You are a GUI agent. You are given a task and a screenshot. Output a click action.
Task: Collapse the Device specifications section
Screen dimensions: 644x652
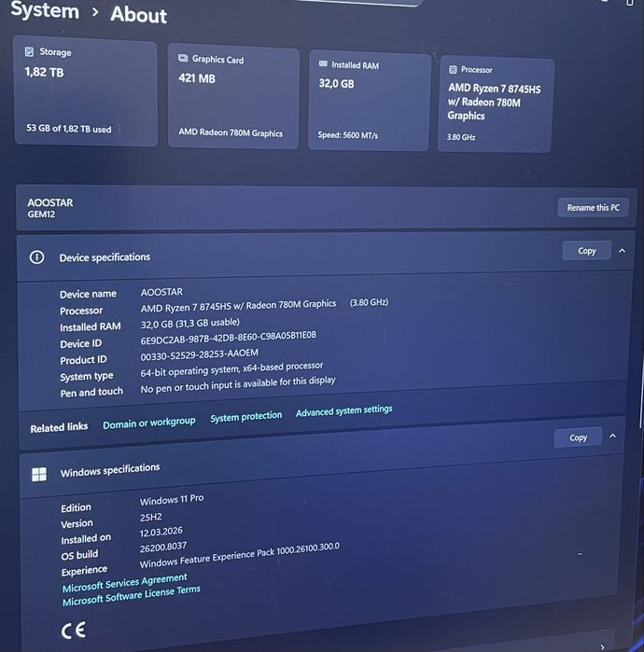tap(622, 251)
